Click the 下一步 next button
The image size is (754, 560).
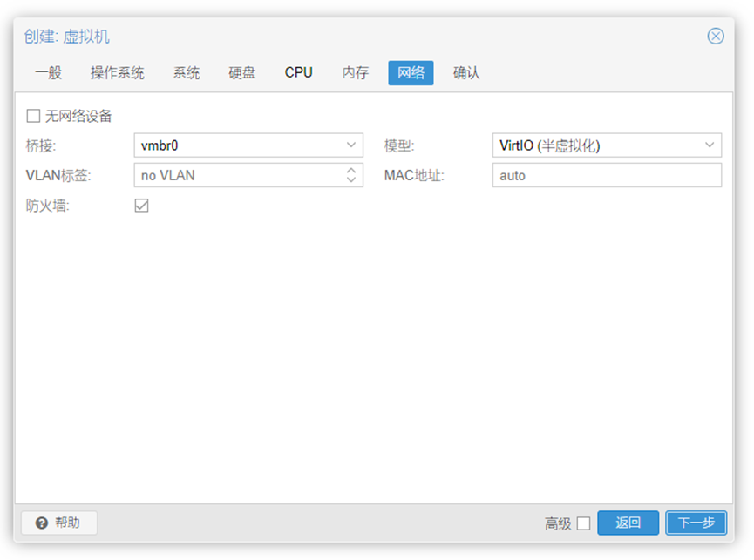696,523
